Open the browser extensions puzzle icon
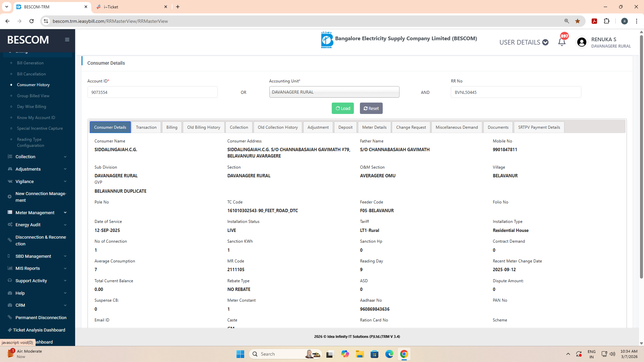This screenshot has height=362, width=644. pos(606,21)
